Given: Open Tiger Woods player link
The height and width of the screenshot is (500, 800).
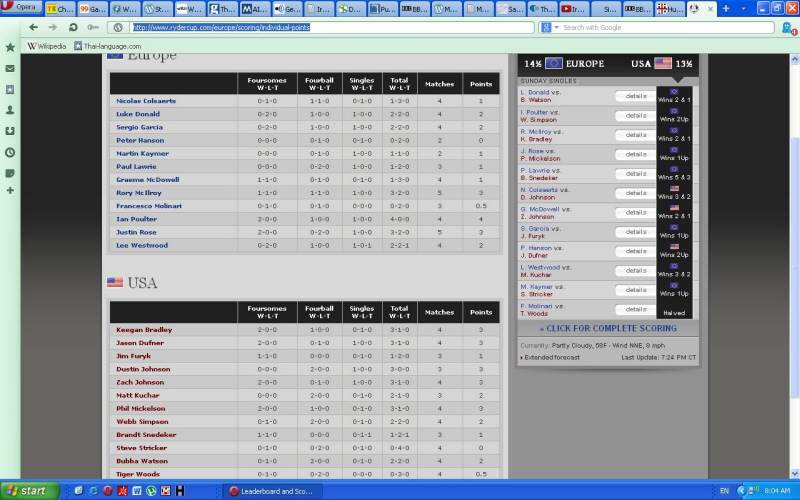Looking at the screenshot, I should coord(138,474).
